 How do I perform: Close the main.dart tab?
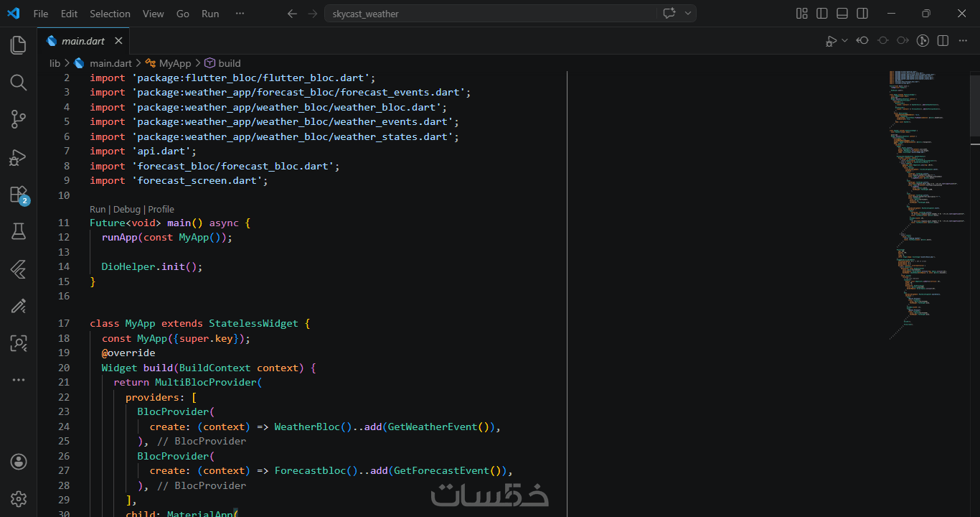pos(118,41)
